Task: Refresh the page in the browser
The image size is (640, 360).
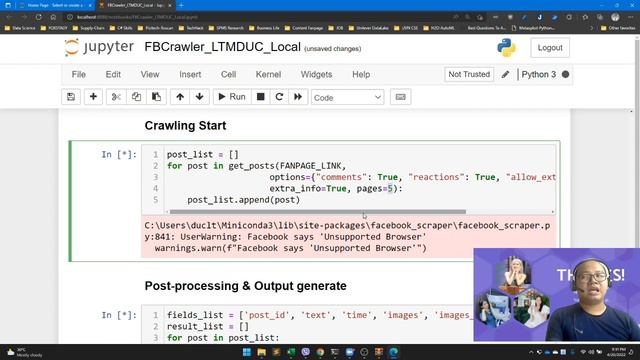Action: point(38,17)
